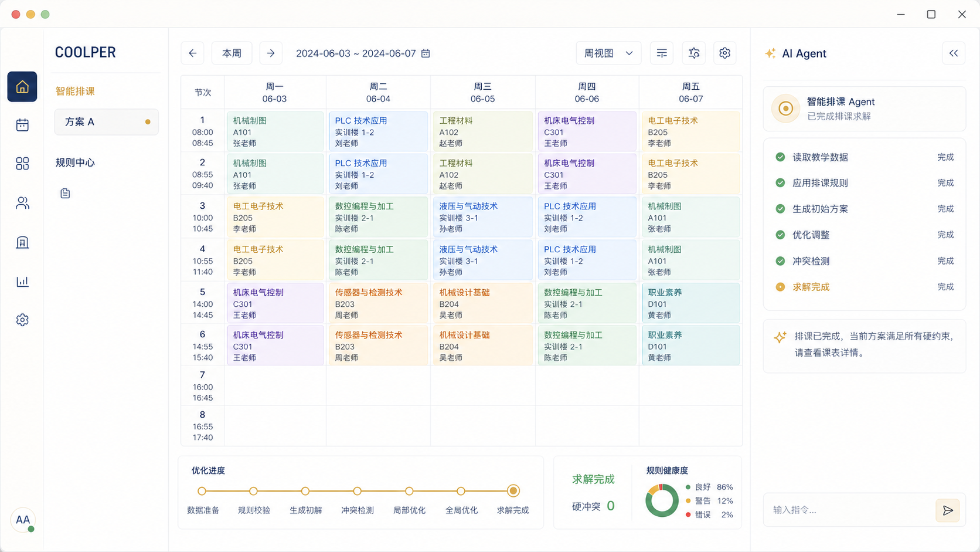Click the 优化调整 step row
The height and width of the screenshot is (552, 980).
865,235
